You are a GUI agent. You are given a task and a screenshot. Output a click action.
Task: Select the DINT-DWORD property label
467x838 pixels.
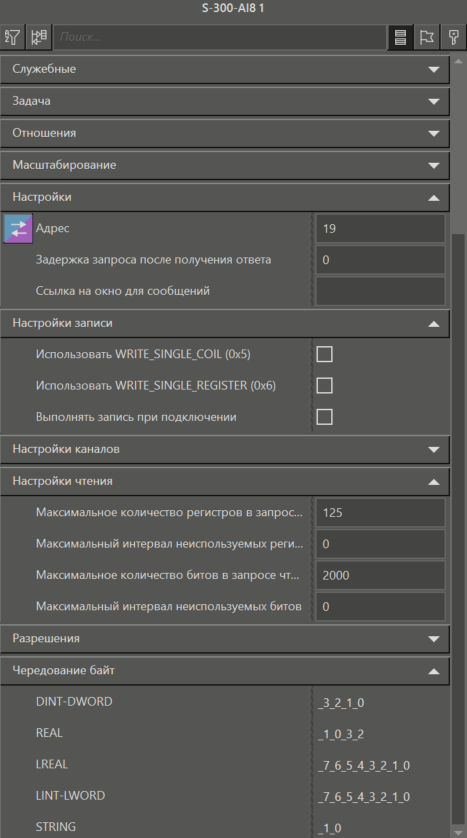click(74, 702)
